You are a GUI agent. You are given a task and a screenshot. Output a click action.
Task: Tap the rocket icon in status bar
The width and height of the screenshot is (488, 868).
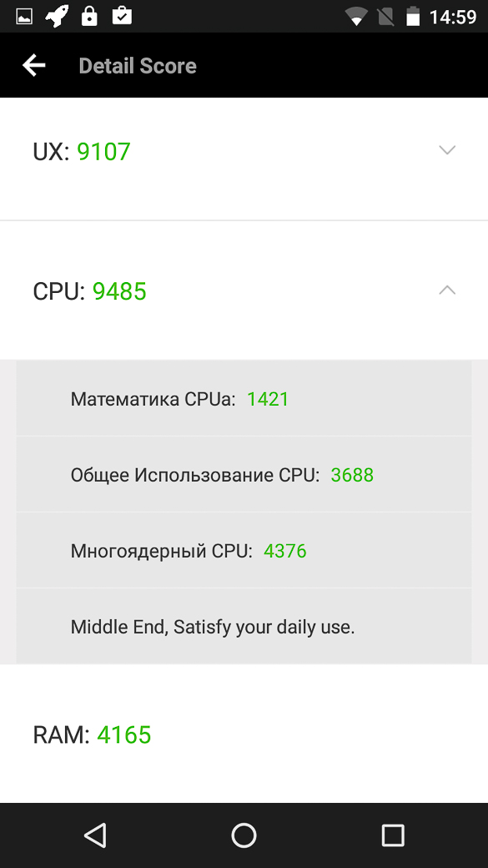point(57,16)
